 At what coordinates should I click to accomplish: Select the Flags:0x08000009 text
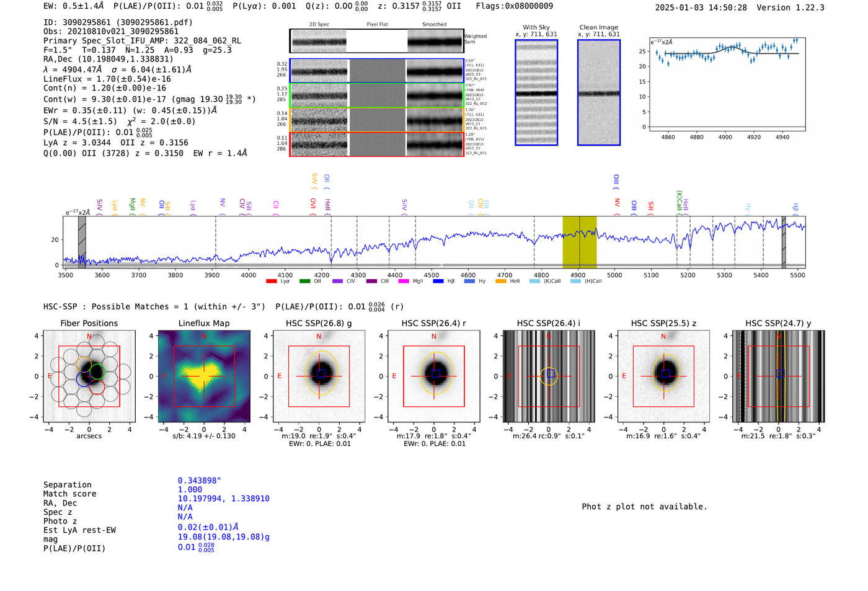(515, 6)
